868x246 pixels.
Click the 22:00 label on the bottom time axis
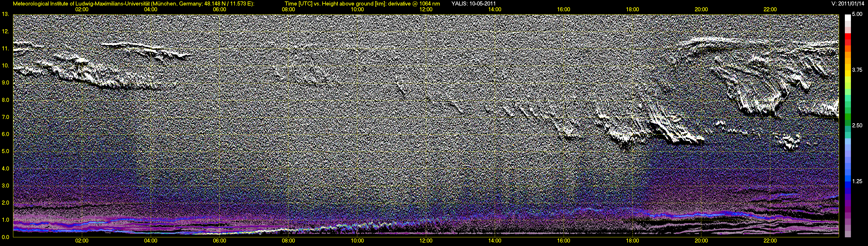tap(770, 241)
